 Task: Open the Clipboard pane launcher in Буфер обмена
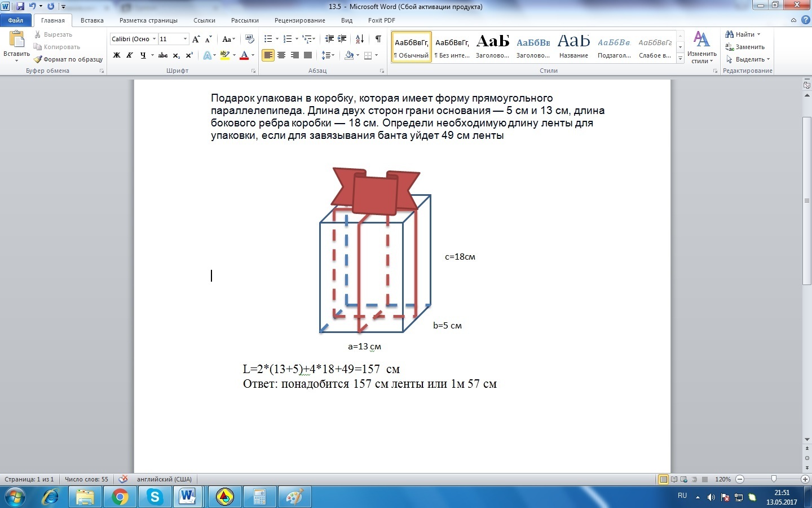pyautogui.click(x=101, y=71)
